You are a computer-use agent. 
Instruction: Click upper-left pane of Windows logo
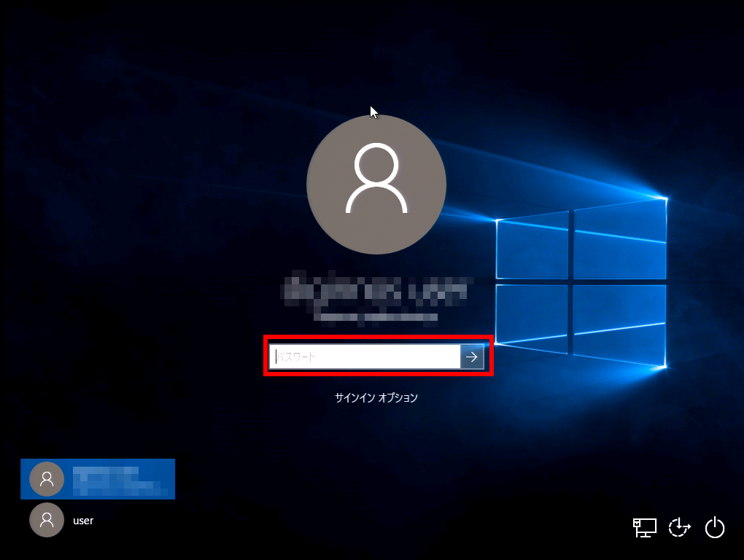click(532, 246)
